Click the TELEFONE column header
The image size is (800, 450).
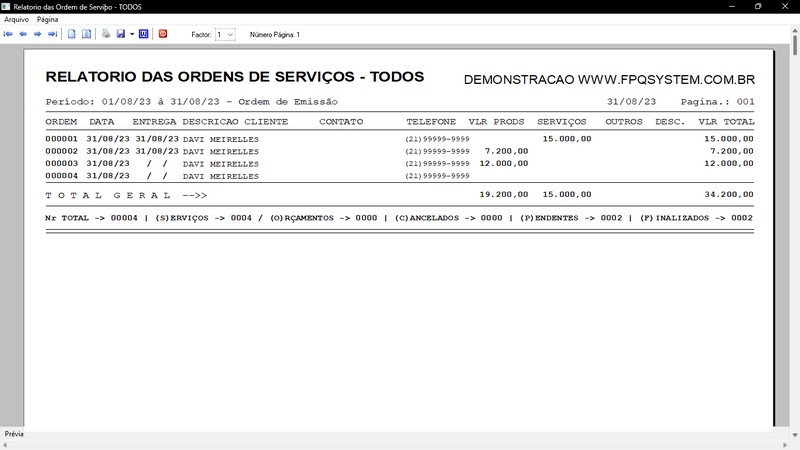tap(431, 122)
